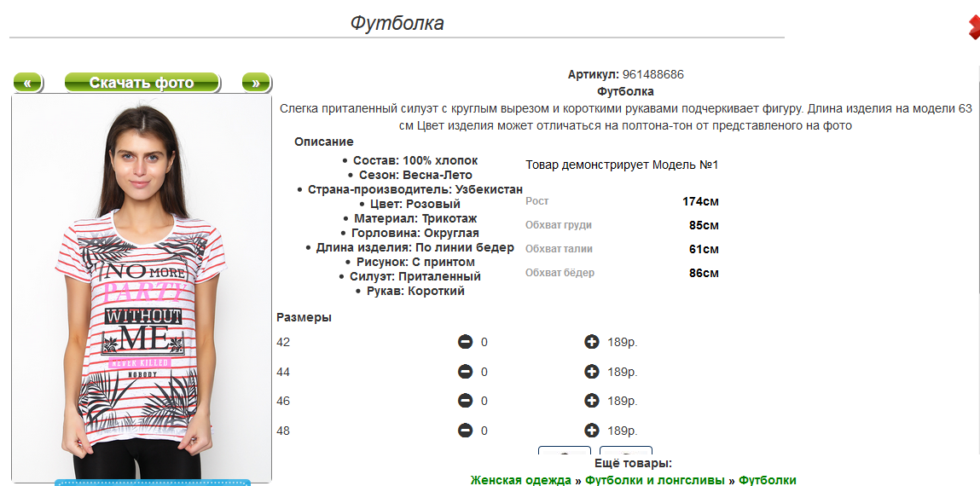The image size is (980, 486).
Task: Click the Обхват бёдер value 86см
Action: [704, 273]
